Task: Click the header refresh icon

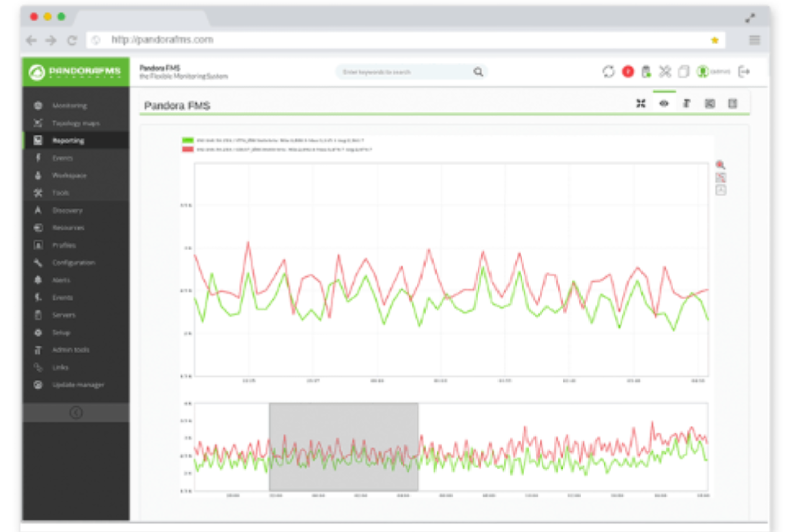Action: 609,72
